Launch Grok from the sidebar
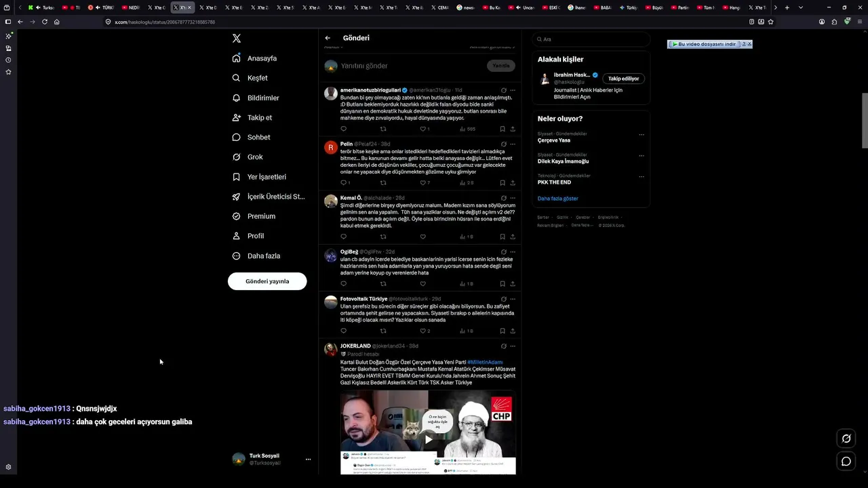This screenshot has width=868, height=488. 248,157
